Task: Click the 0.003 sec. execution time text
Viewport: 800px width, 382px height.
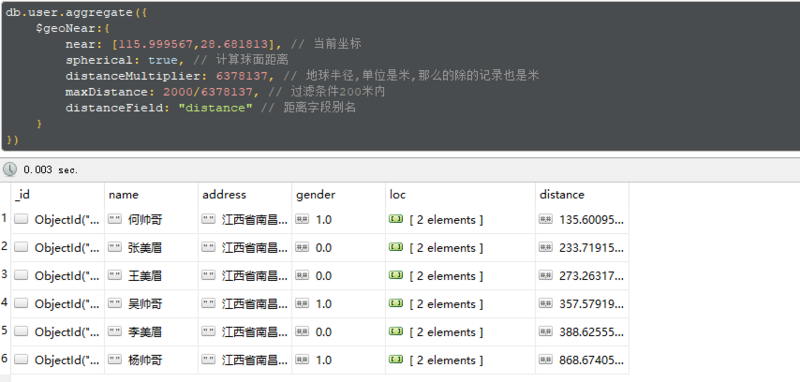Action: click(51, 170)
